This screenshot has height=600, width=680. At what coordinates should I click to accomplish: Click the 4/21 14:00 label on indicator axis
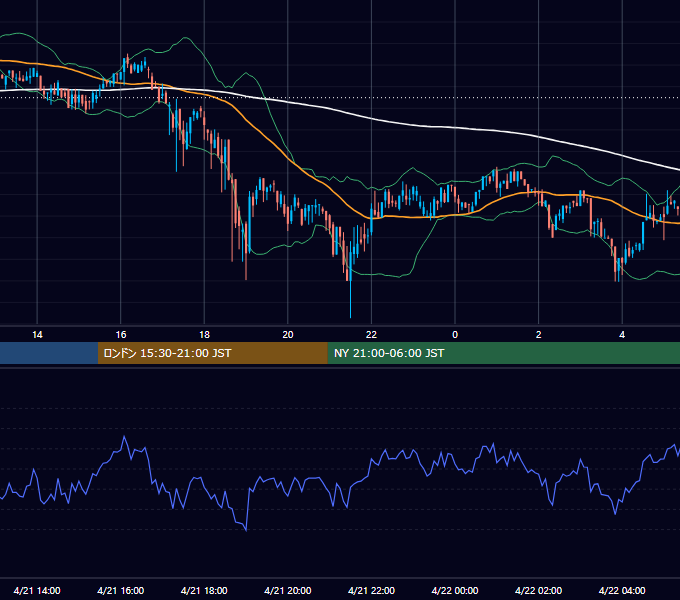(x=37, y=590)
